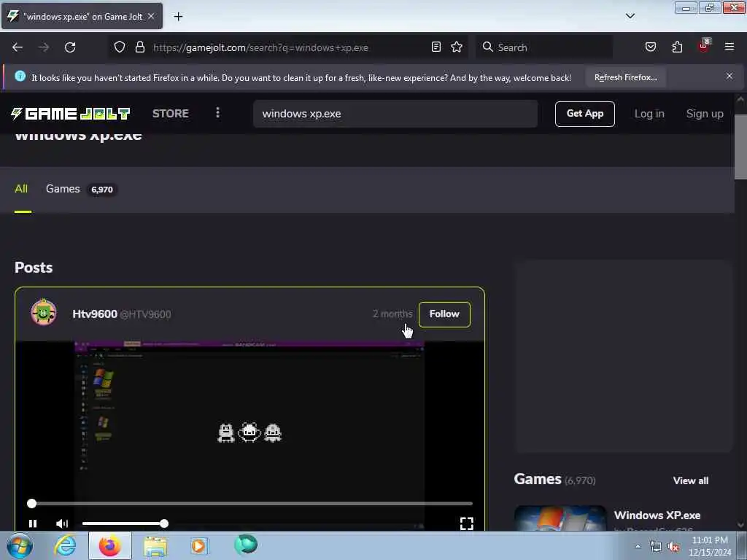Click the Game Jolt search field
Viewport: 747px width, 560px height.
(x=395, y=114)
